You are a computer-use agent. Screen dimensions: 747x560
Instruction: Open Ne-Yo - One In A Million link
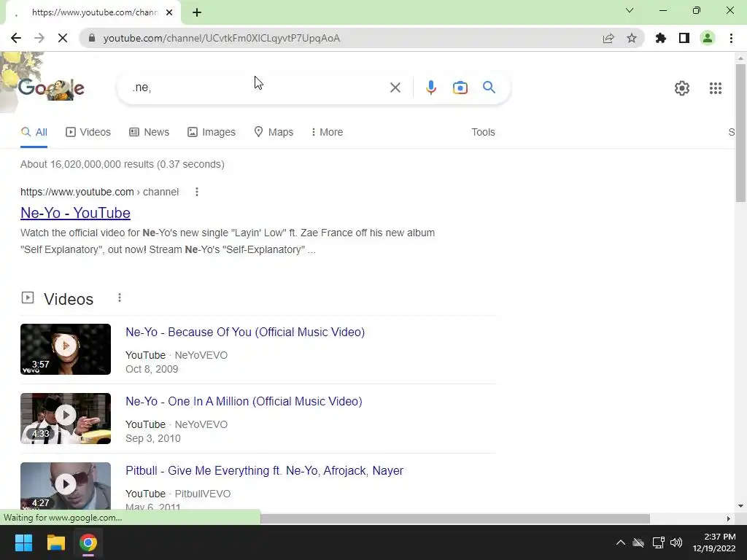pyautogui.click(x=244, y=402)
